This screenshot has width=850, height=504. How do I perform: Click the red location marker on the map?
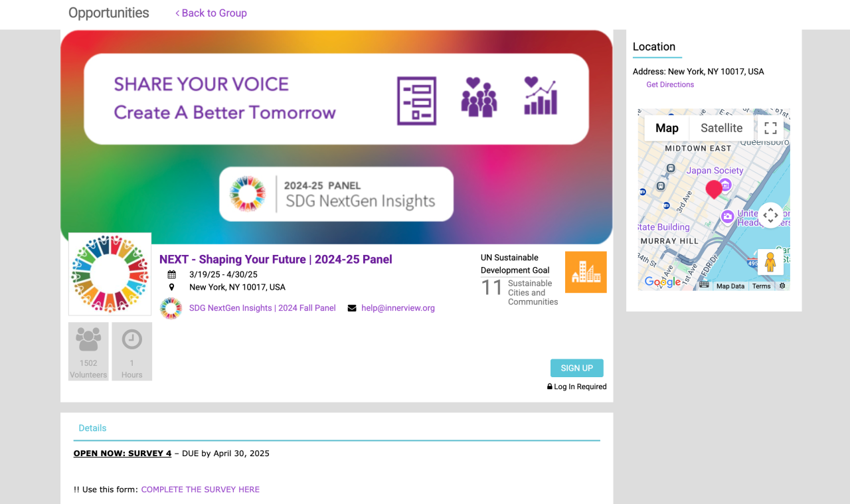point(714,189)
